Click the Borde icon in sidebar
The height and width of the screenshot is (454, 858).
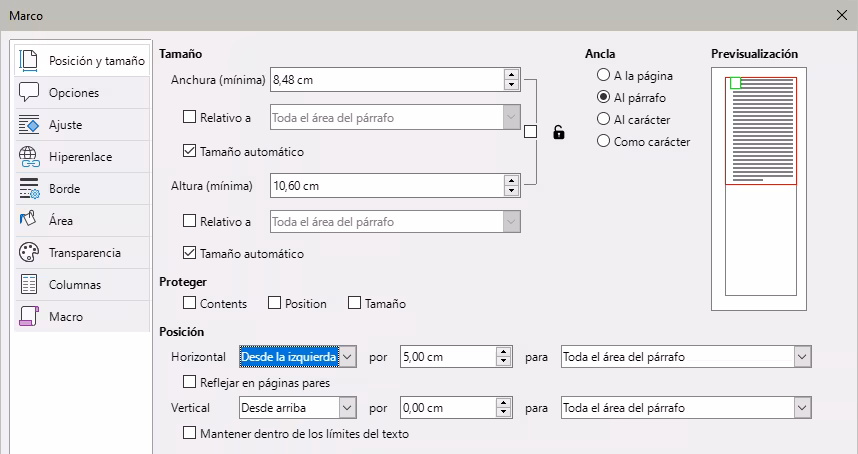(29, 189)
